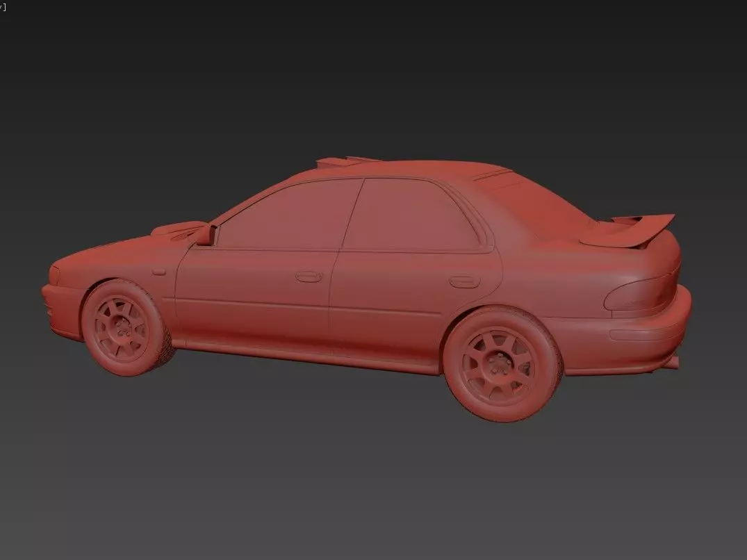This screenshot has height=560, width=747.
Task: Pick the exhaust pipe under the rear bumper
Action: click(671, 363)
